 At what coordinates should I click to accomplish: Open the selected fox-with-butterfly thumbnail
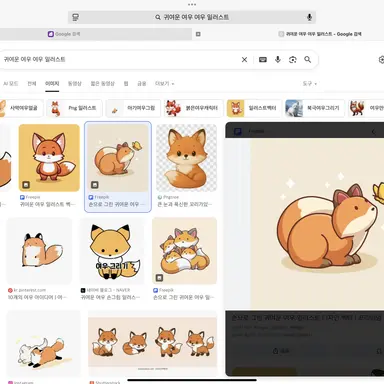point(118,158)
